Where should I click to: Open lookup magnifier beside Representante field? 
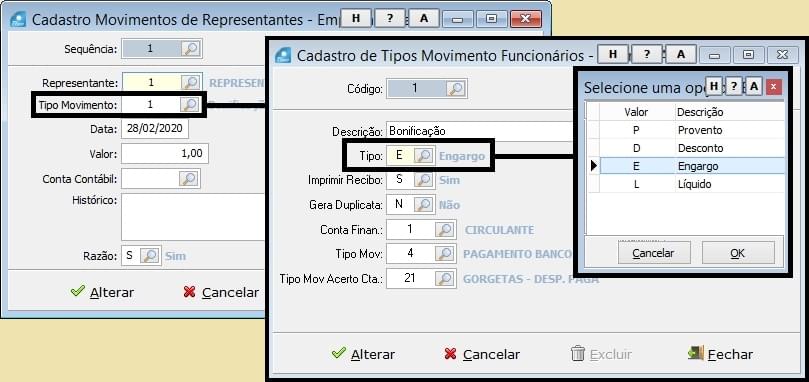pyautogui.click(x=190, y=82)
